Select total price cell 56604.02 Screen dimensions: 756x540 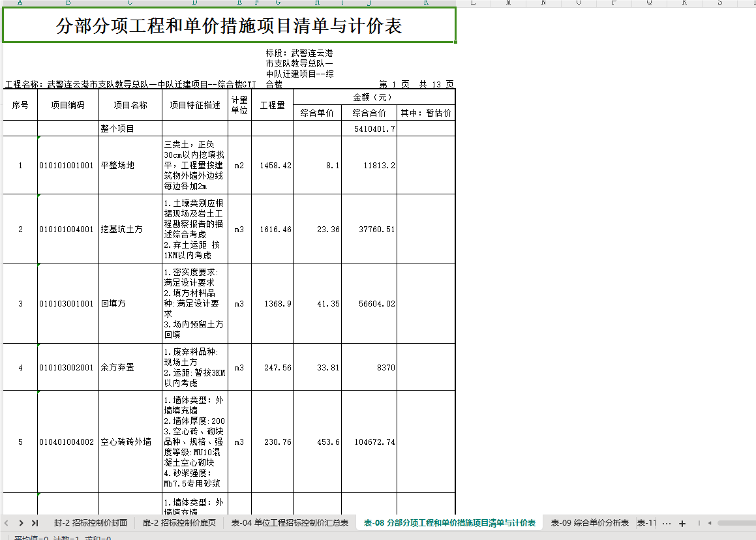coord(369,303)
